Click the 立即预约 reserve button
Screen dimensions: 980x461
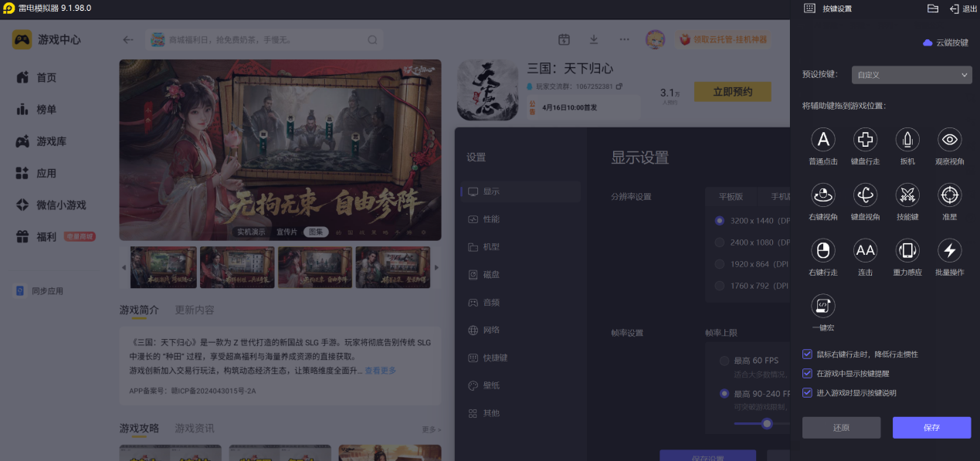(x=733, y=92)
